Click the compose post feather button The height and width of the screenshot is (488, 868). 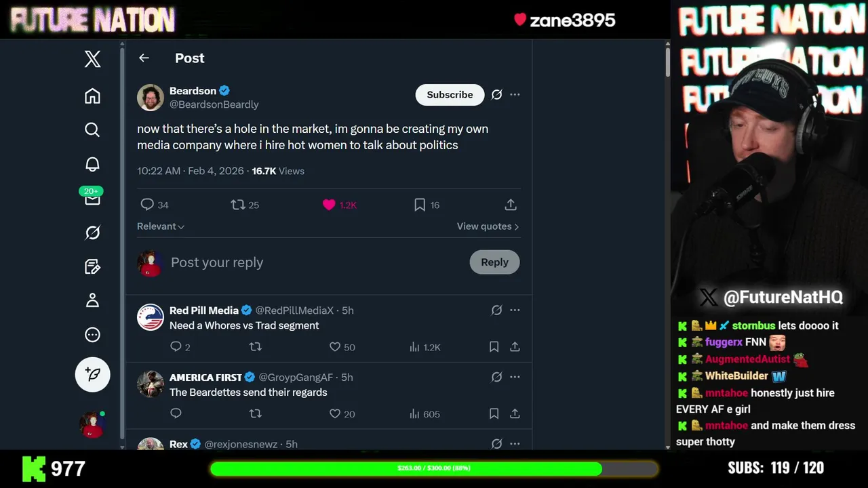click(x=92, y=374)
